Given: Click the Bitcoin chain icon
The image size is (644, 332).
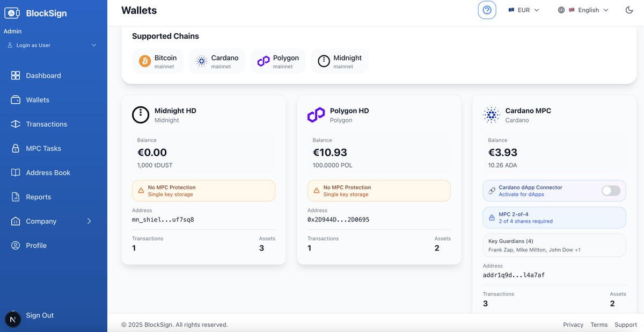Looking at the screenshot, I should [145, 61].
